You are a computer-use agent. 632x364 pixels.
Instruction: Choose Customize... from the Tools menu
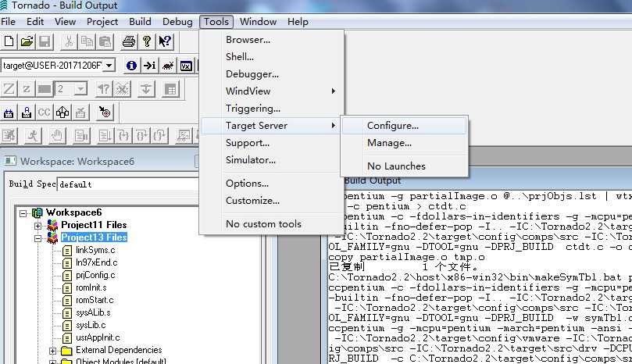click(271, 201)
